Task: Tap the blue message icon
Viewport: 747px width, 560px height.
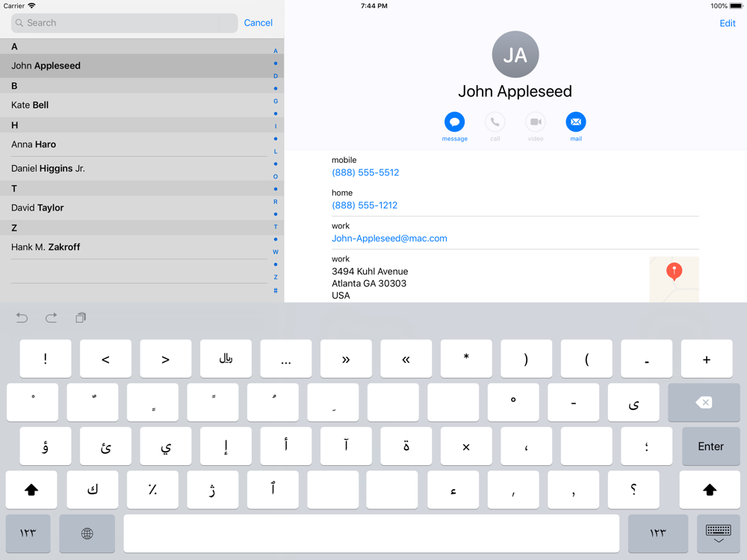Action: click(454, 122)
